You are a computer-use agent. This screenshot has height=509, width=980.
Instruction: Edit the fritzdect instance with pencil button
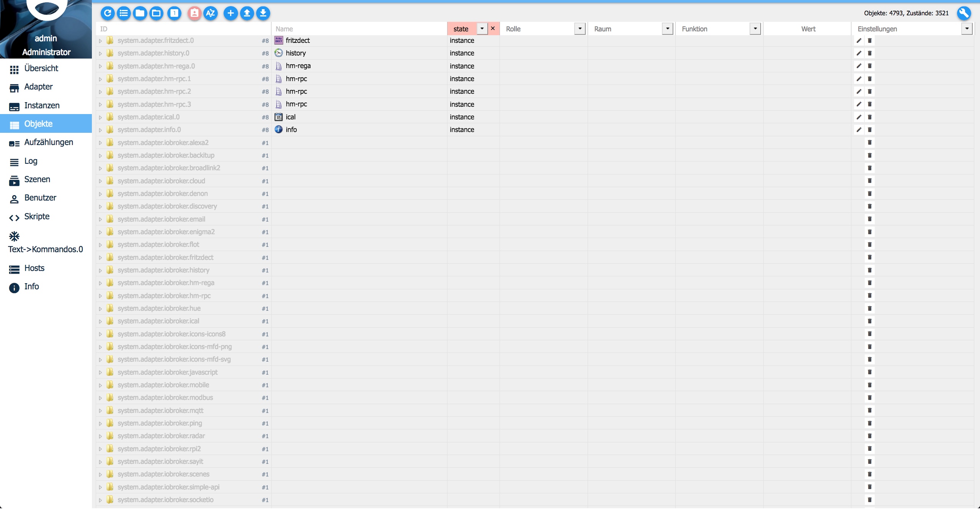point(859,41)
